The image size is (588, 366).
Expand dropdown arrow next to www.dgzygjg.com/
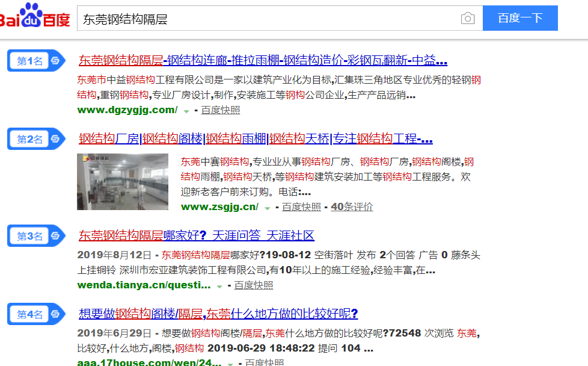click(x=186, y=111)
